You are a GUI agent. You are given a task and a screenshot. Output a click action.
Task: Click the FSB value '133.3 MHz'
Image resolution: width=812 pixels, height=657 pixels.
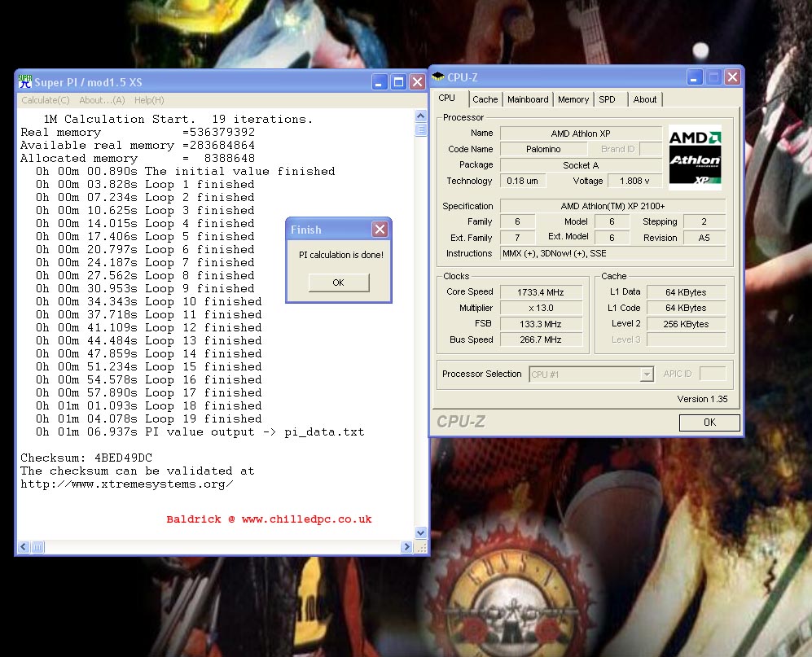541,324
